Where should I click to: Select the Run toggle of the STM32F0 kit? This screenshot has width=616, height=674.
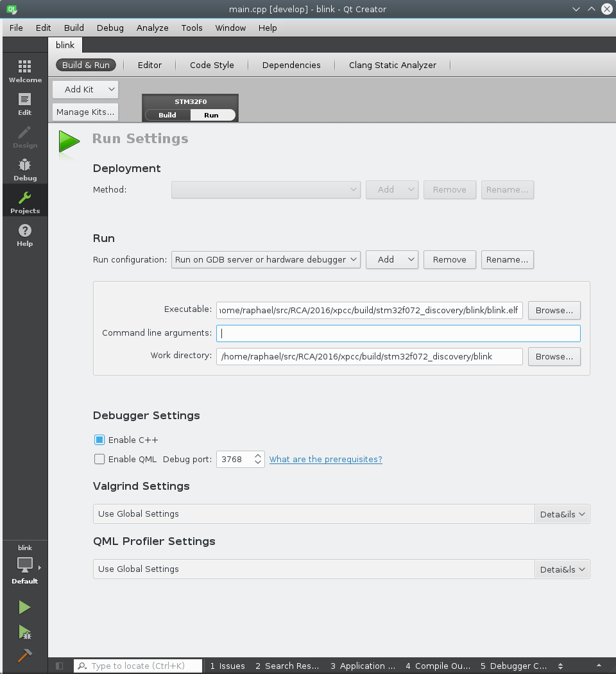tap(211, 115)
